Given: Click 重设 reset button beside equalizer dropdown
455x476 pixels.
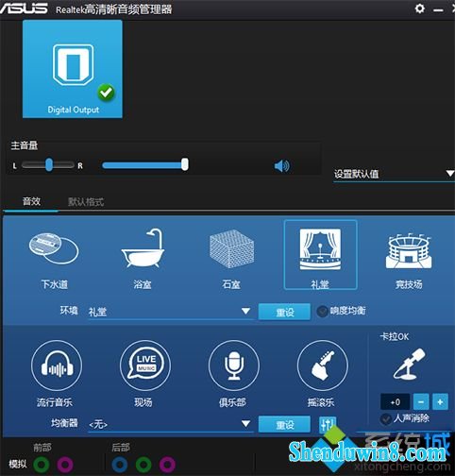Looking at the screenshot, I should click(284, 424).
